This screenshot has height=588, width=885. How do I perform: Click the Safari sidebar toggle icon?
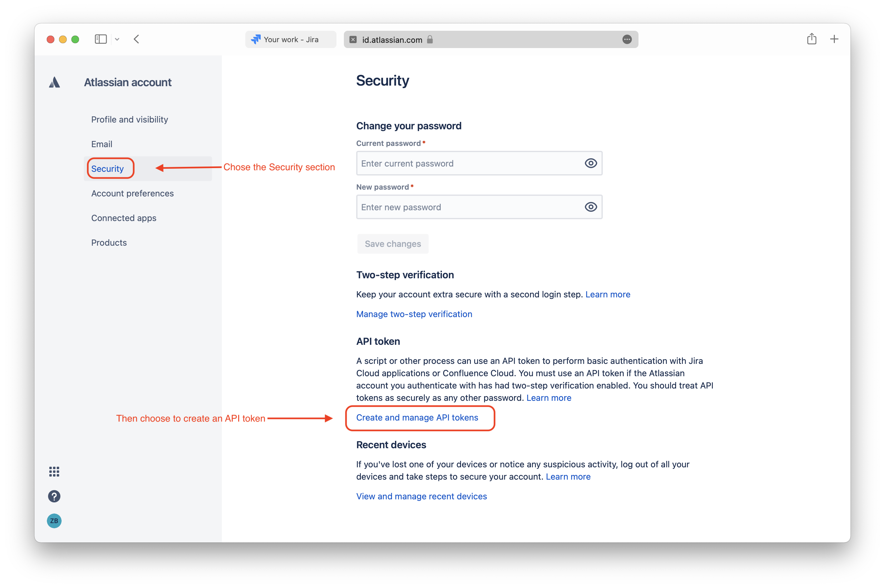(x=100, y=39)
